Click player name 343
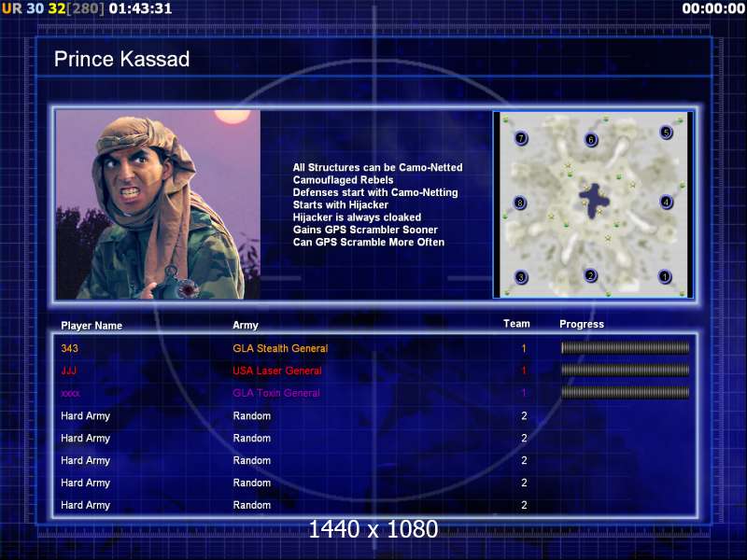Viewport: 747px width, 560px height. click(x=69, y=348)
